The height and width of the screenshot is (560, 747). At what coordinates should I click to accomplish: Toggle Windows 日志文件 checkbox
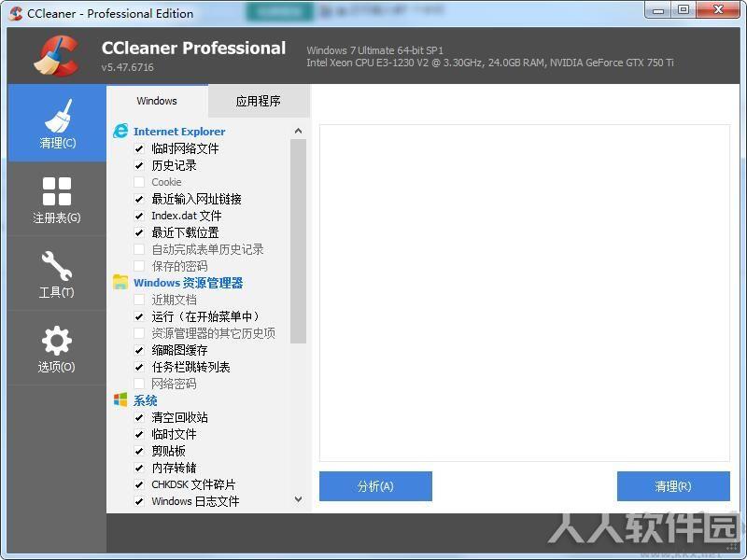[x=139, y=501]
